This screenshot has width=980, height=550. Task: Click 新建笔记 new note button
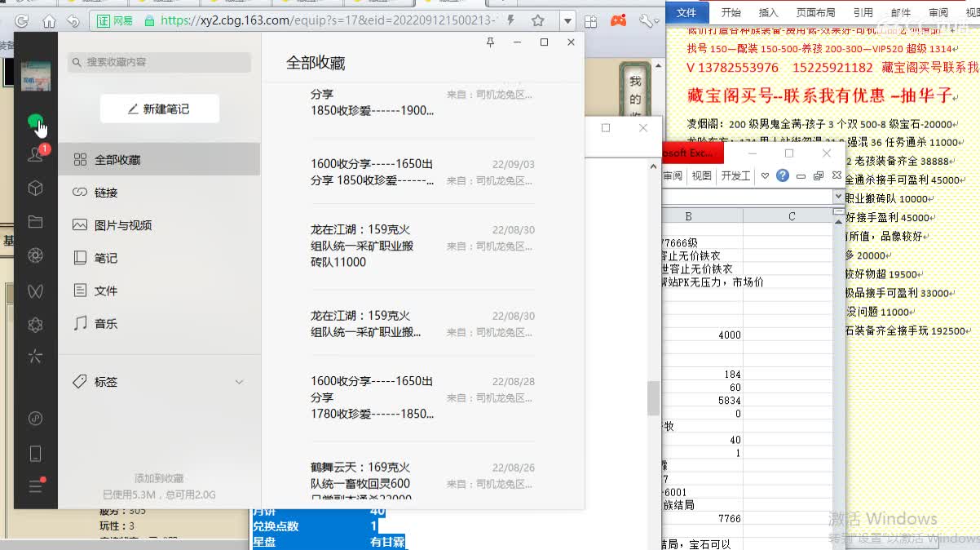159,109
